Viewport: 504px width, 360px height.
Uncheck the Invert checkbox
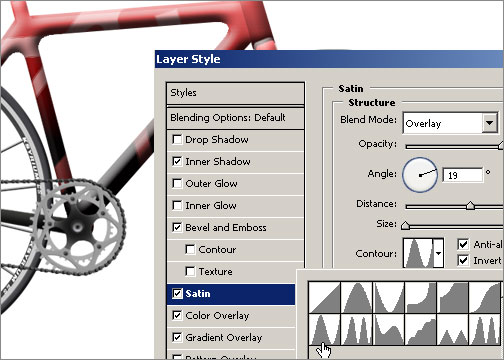coord(463,260)
